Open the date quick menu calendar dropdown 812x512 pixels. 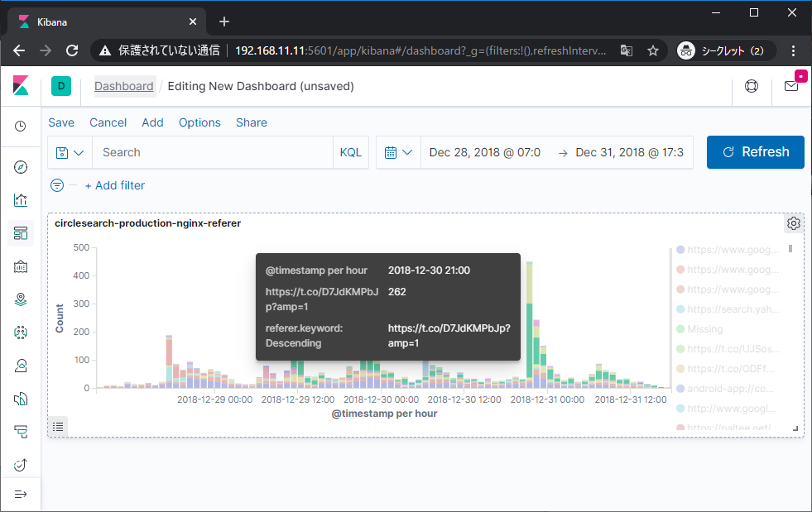point(398,152)
